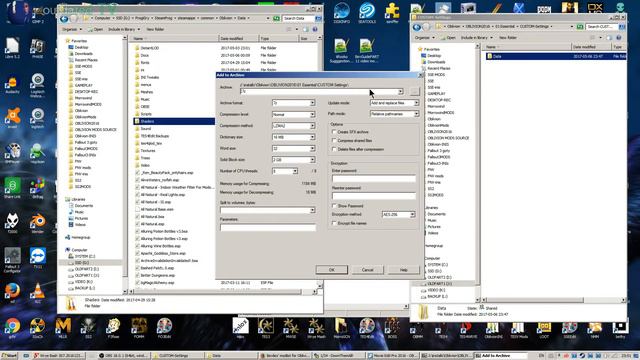The width and height of the screenshot is (640, 360).
Task: Click Back arrow in the Data explorer window
Action: coord(64,18)
